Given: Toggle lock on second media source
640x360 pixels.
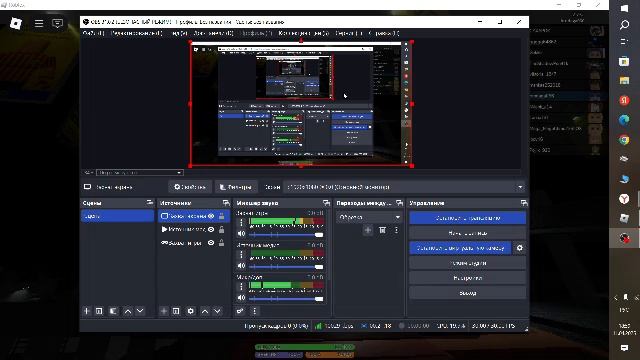Looking at the screenshot, I should coord(222,229).
